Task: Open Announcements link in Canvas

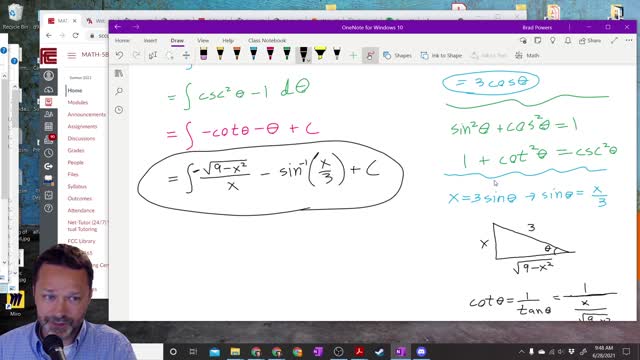Action: [87, 114]
